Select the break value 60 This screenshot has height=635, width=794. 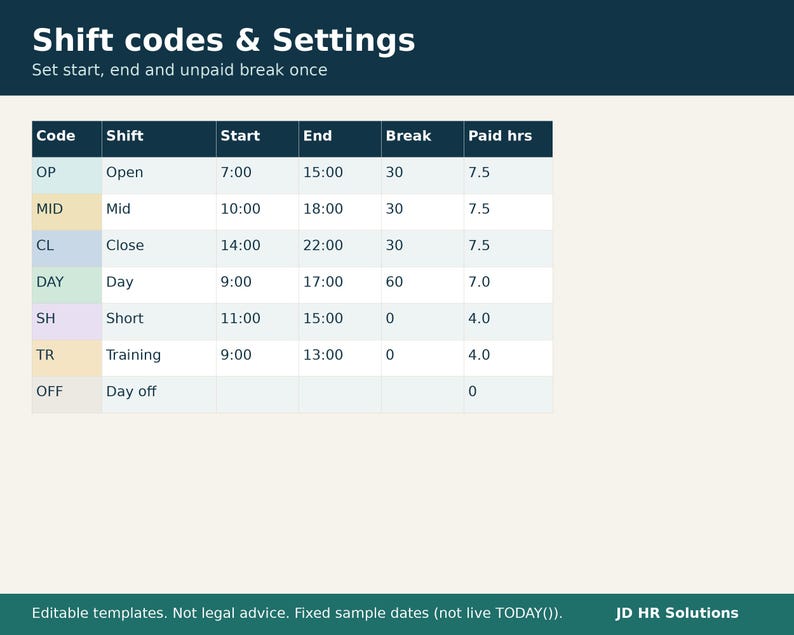tap(422, 285)
